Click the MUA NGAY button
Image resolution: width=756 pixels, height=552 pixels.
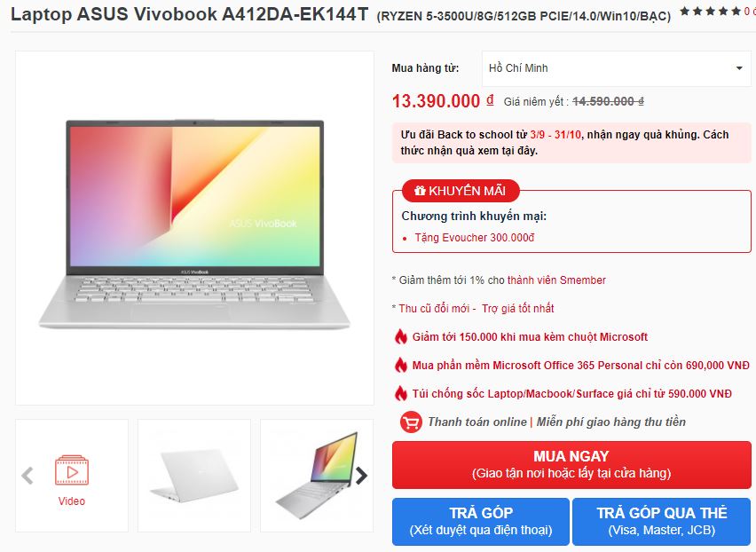pyautogui.click(x=571, y=465)
